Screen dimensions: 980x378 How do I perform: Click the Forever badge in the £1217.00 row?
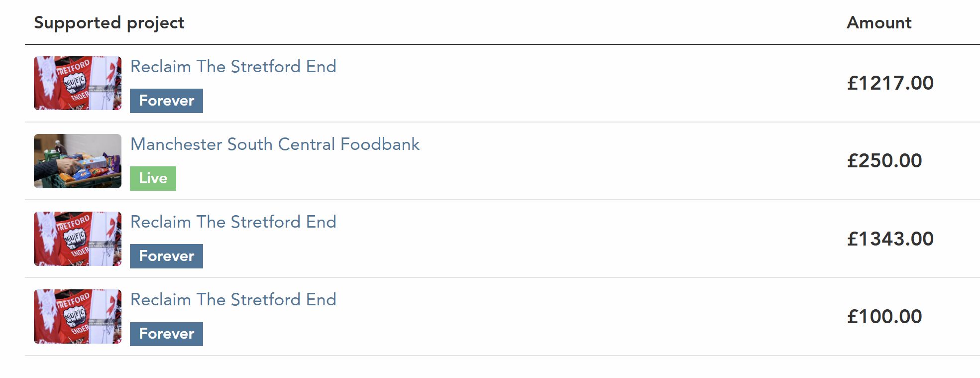click(x=166, y=101)
